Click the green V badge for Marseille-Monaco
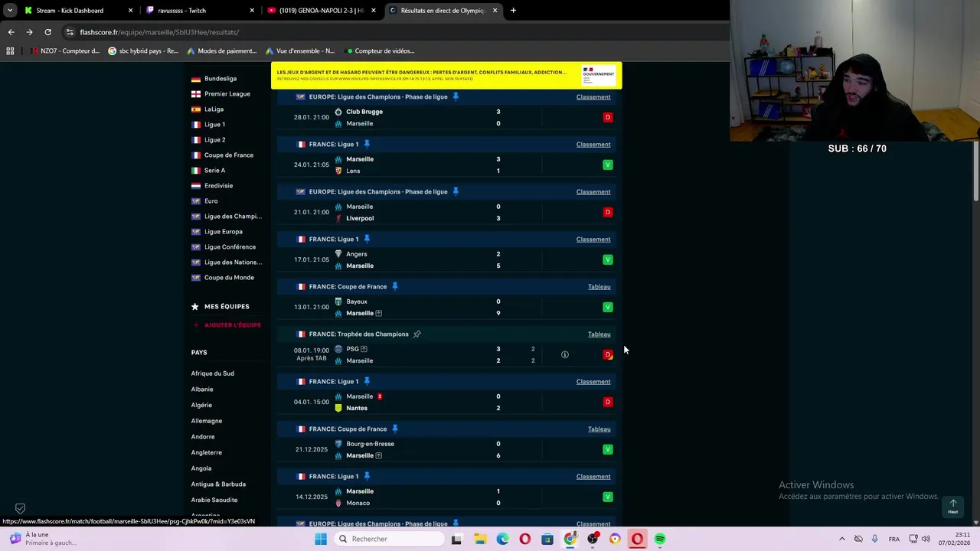 point(608,497)
